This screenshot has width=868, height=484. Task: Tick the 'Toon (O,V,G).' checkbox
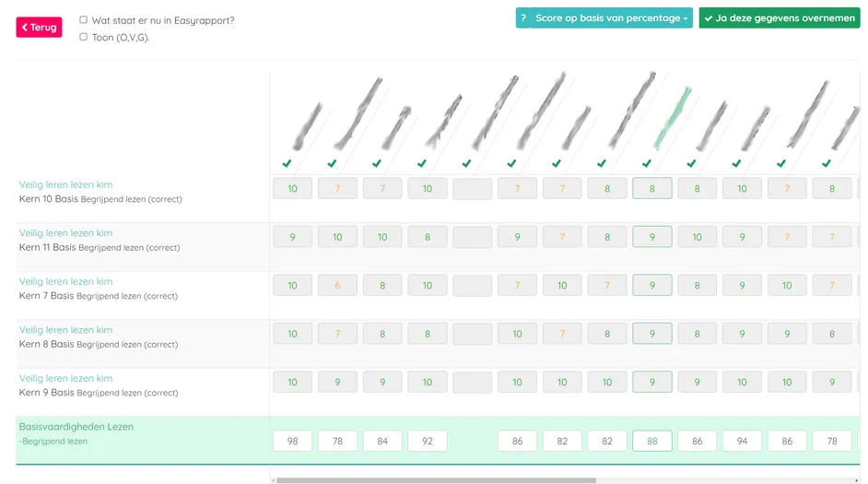[x=83, y=37]
